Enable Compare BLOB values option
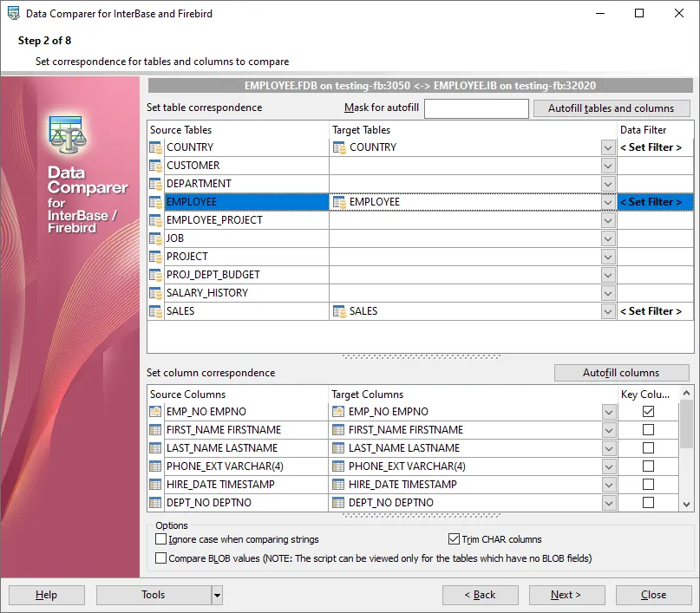700x613 pixels. (160, 558)
